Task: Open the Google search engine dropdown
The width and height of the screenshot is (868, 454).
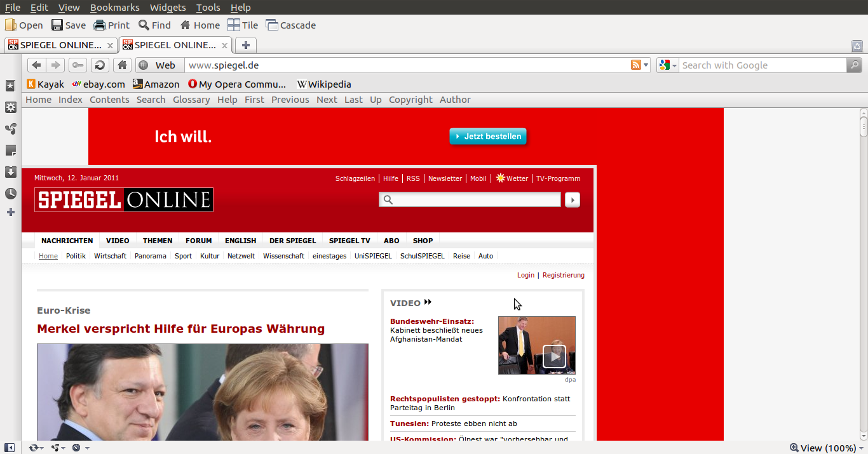Action: click(667, 65)
